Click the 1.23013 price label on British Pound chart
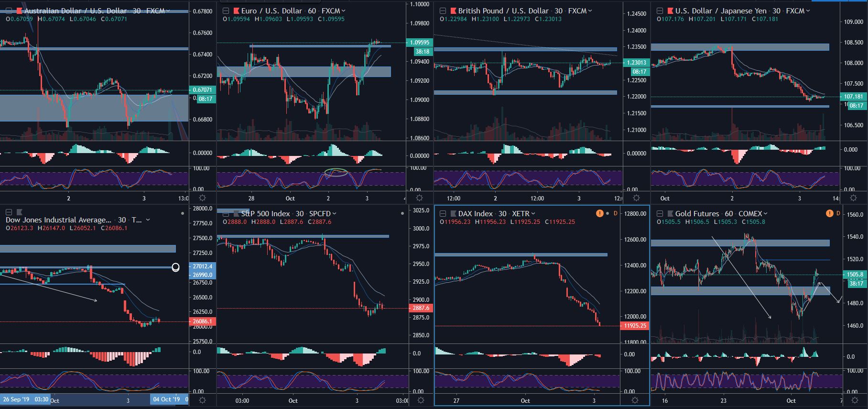Image resolution: width=868 pixels, height=409 pixels. (636, 63)
